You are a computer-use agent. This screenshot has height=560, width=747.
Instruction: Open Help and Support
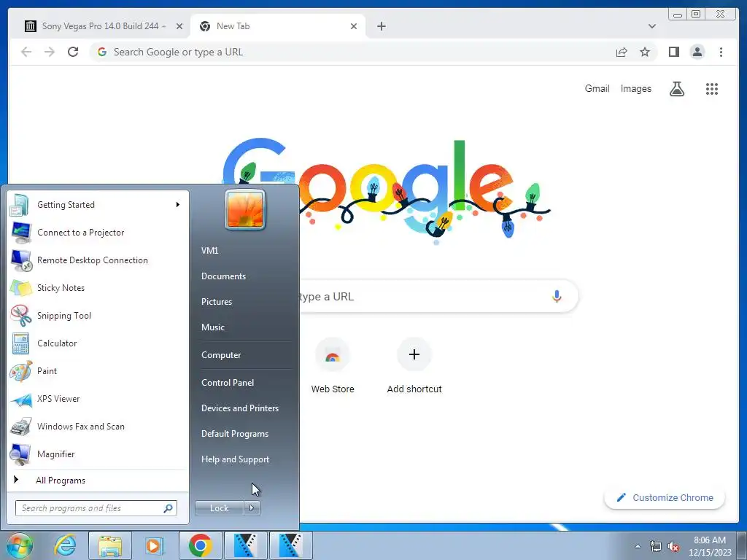coord(235,459)
